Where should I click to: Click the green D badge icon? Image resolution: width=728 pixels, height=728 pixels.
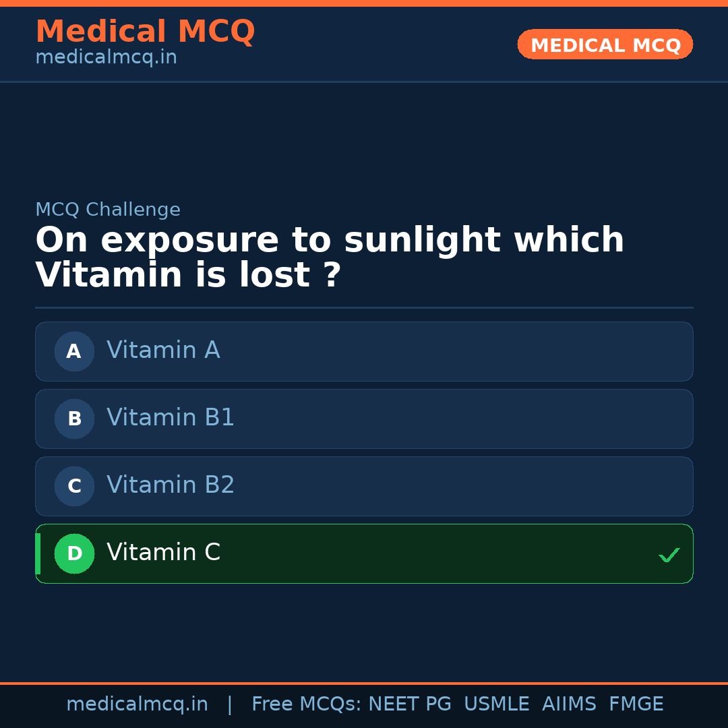click(74, 553)
